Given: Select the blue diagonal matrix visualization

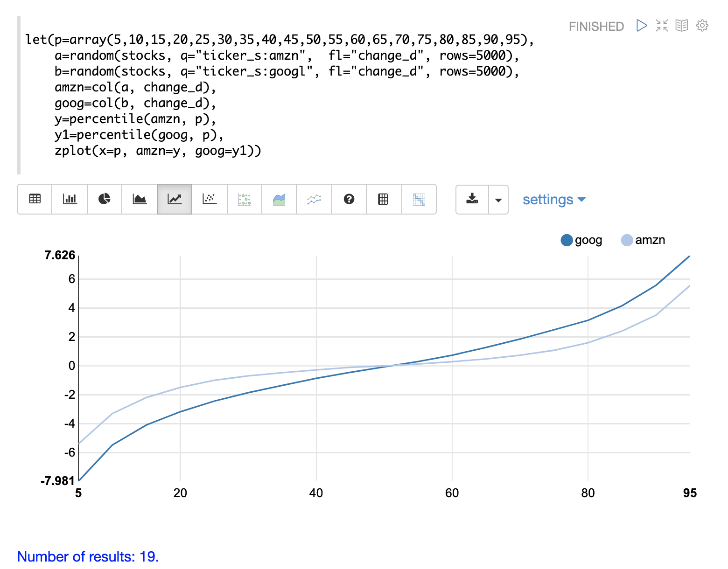Looking at the screenshot, I should (x=419, y=199).
